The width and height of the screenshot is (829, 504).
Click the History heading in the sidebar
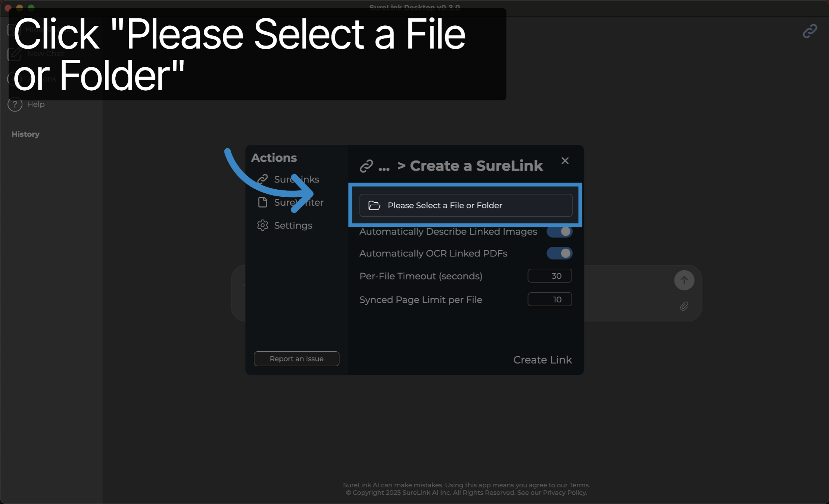[x=25, y=134]
